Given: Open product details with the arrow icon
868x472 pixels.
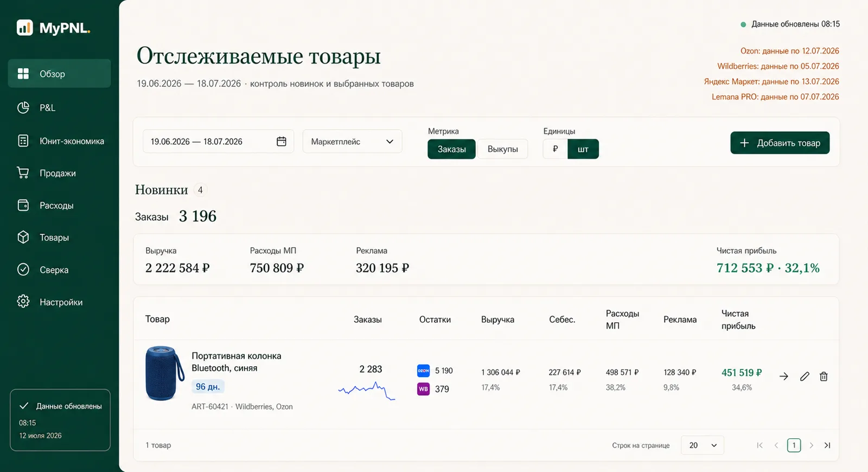Looking at the screenshot, I should tap(784, 376).
